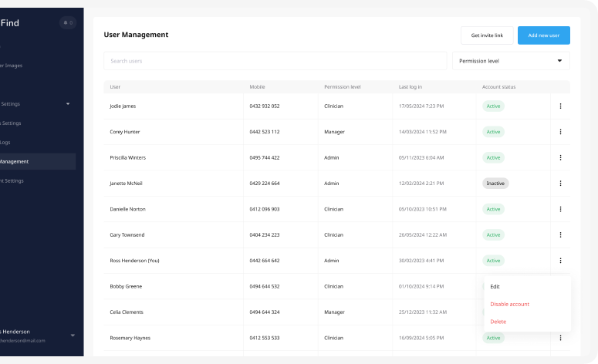Click the Get invite link button
This screenshot has width=598, height=364.
(486, 35)
